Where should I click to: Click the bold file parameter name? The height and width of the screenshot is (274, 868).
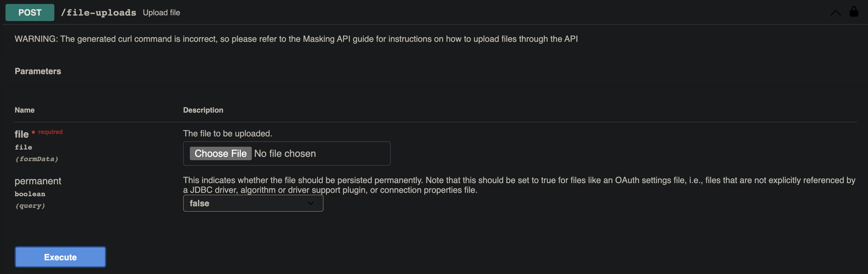pyautogui.click(x=22, y=134)
